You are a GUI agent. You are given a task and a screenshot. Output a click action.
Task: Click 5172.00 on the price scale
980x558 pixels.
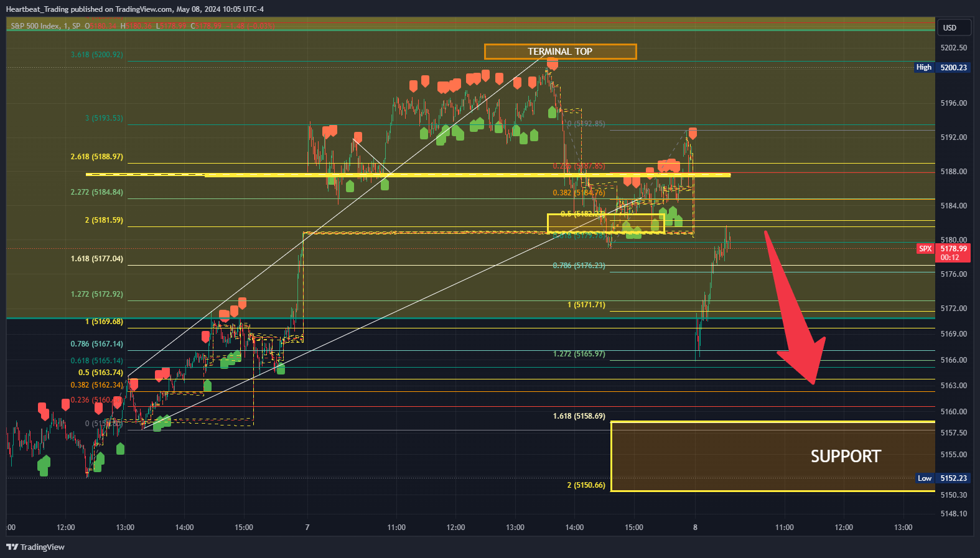[954, 309]
